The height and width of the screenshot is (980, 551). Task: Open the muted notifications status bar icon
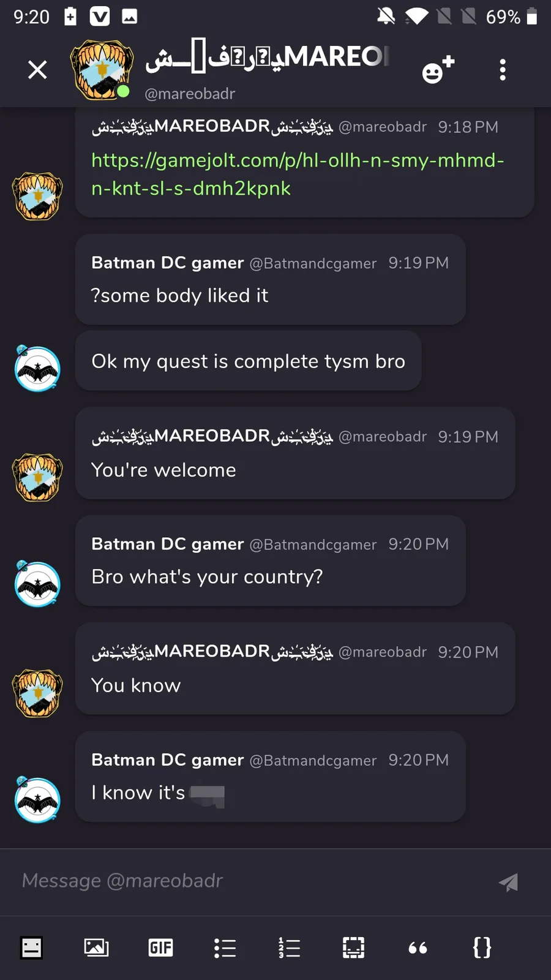(x=386, y=16)
